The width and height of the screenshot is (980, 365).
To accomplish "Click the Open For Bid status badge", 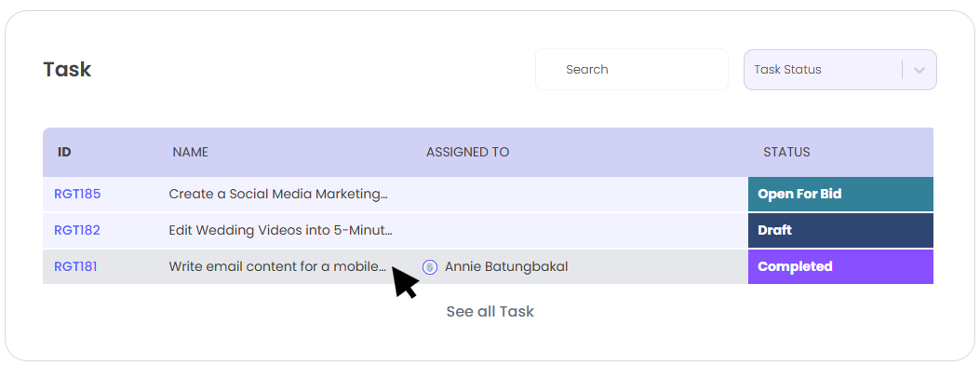I will point(840,194).
